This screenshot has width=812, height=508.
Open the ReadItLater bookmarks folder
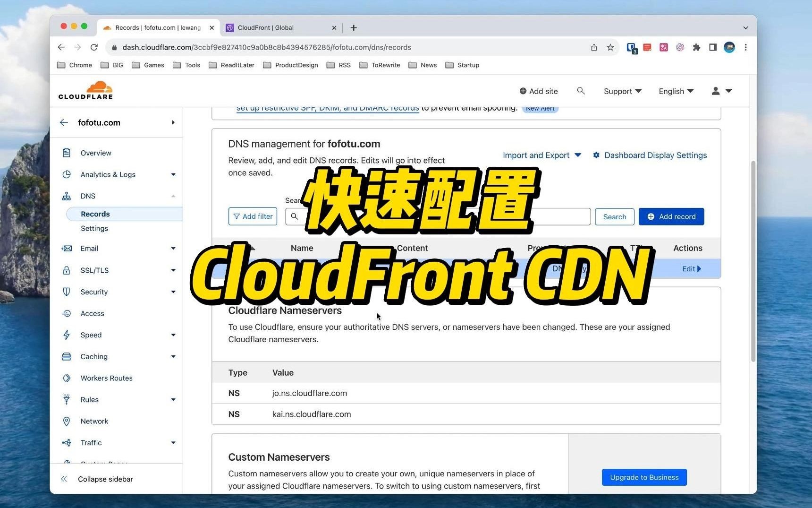[232, 65]
